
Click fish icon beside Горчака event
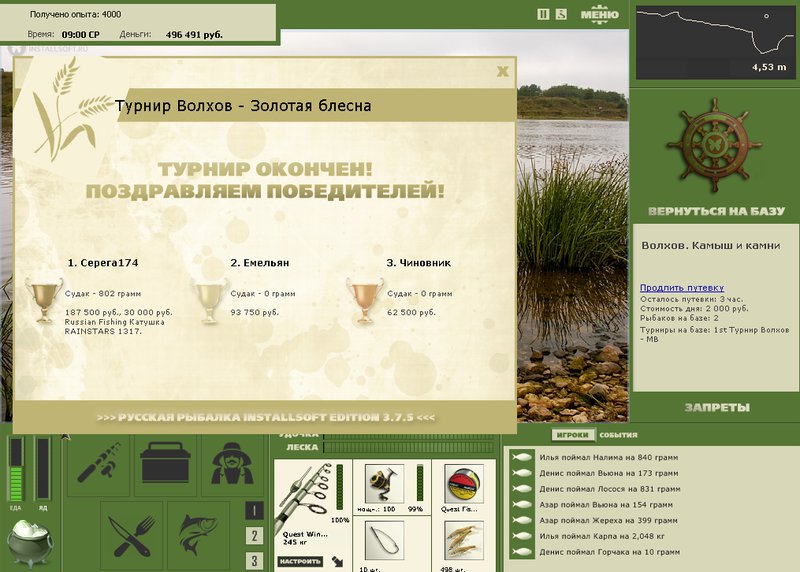click(x=522, y=552)
